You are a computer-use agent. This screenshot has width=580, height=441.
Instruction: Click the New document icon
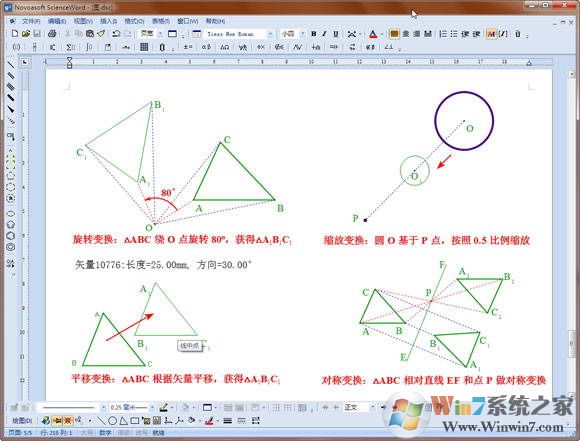14,34
